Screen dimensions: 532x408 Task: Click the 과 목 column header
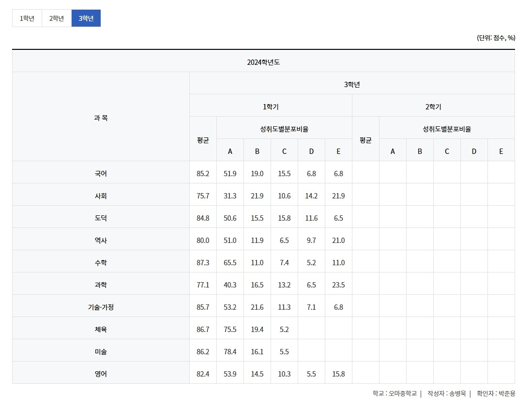101,118
